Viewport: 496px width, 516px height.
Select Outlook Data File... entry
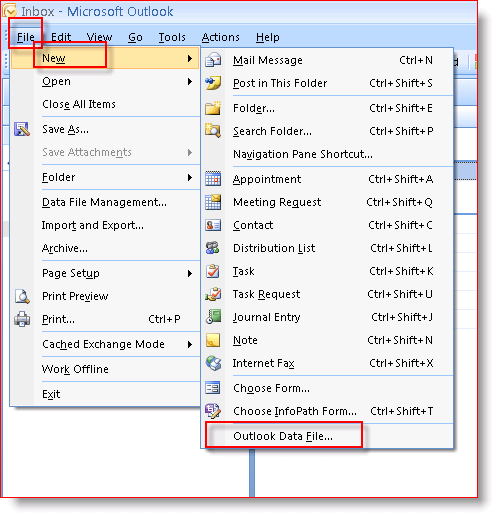(x=327, y=436)
